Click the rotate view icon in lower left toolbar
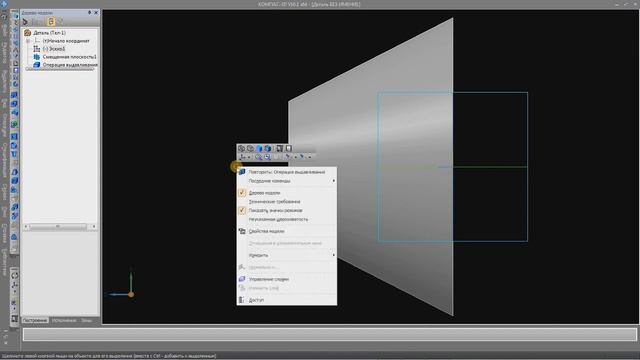This screenshot has height=360, width=640. 15,275
